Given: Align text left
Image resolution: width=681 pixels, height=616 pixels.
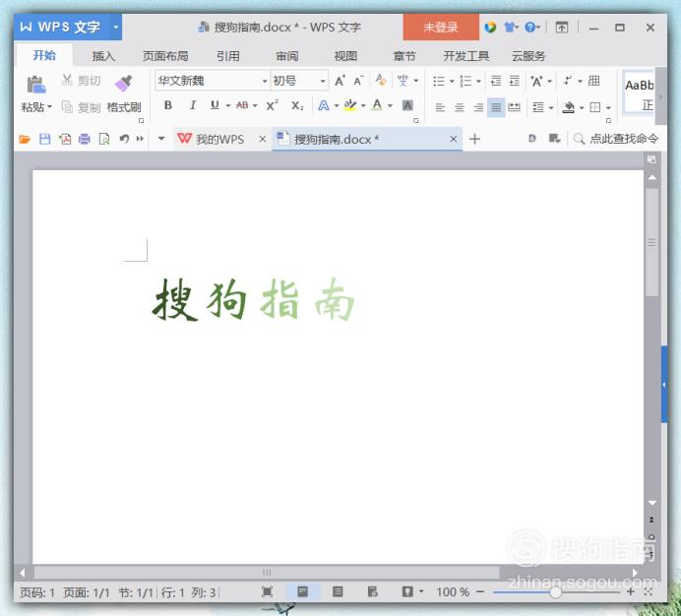Looking at the screenshot, I should (440, 107).
